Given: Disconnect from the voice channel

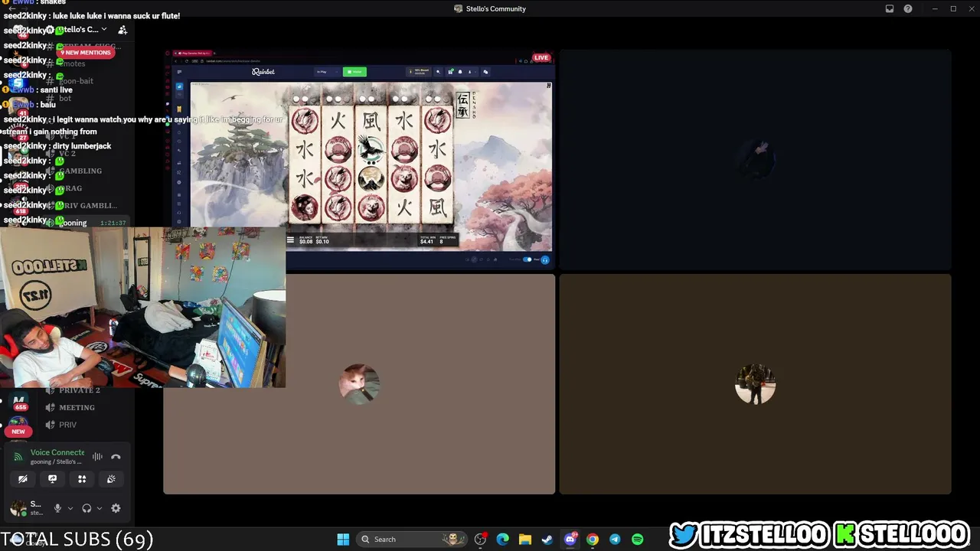Looking at the screenshot, I should (116, 457).
